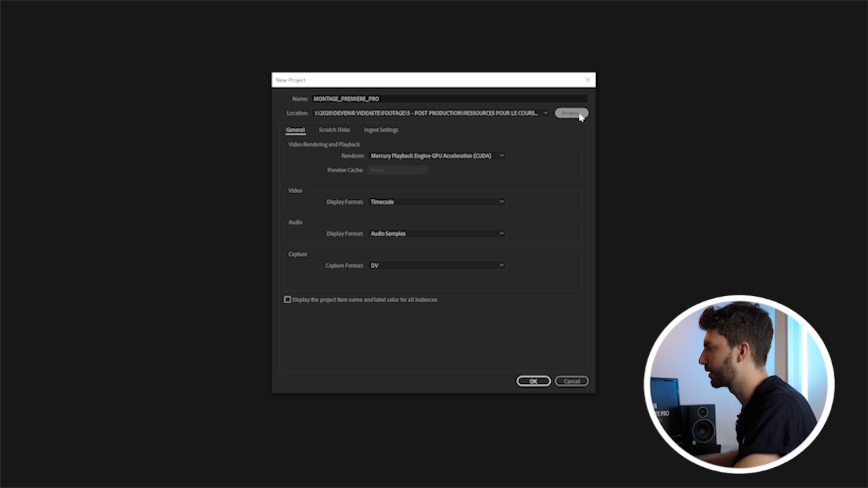Cancel the new project dialog
Image resolution: width=868 pixels, height=488 pixels.
tap(571, 381)
